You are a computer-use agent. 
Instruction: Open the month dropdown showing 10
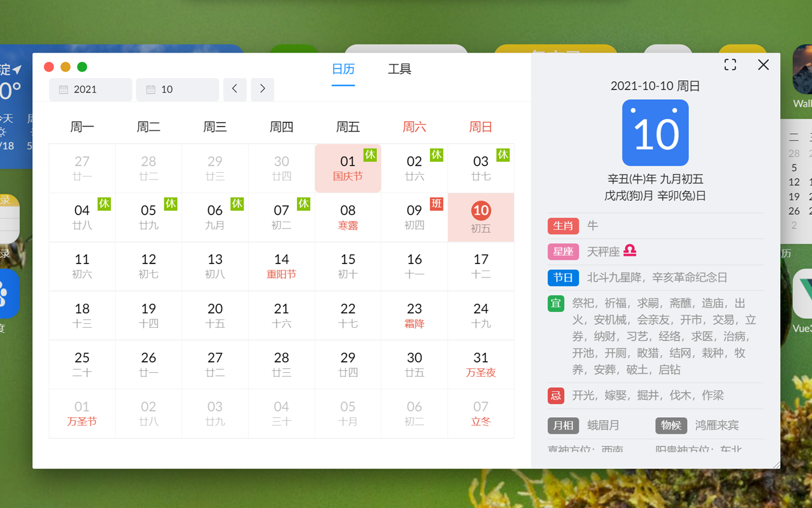pyautogui.click(x=177, y=90)
